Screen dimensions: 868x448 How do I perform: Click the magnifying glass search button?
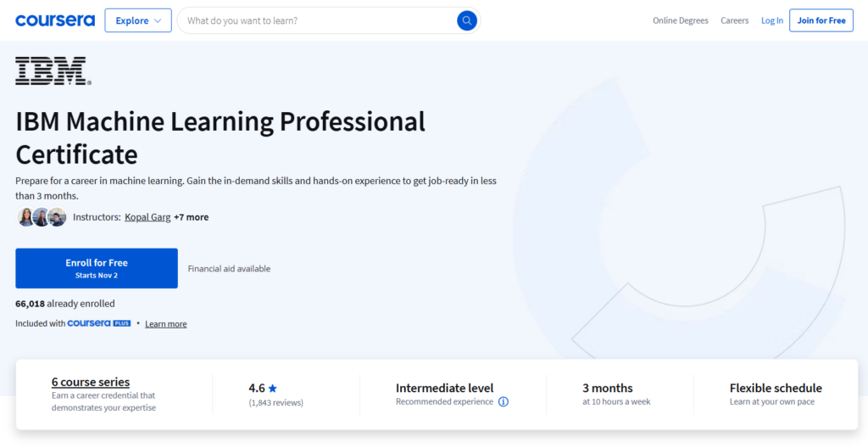pyautogui.click(x=467, y=20)
